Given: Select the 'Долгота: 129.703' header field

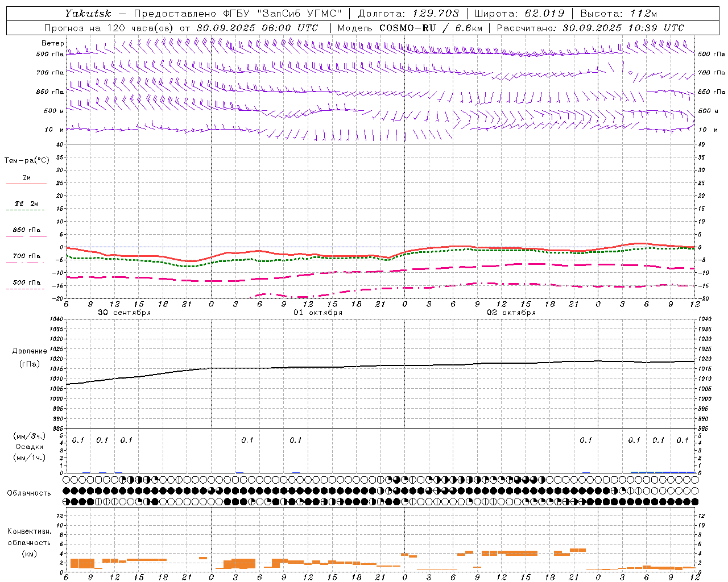Looking at the screenshot, I should (x=408, y=14).
